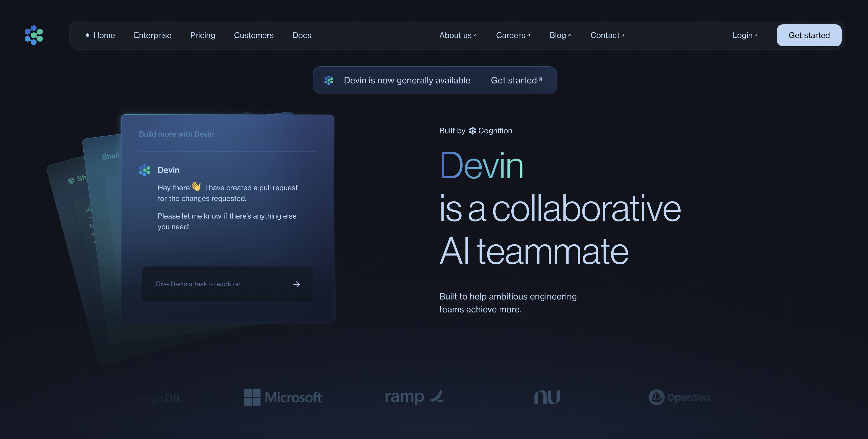Click 'Devin is now generally available' text

tap(407, 80)
